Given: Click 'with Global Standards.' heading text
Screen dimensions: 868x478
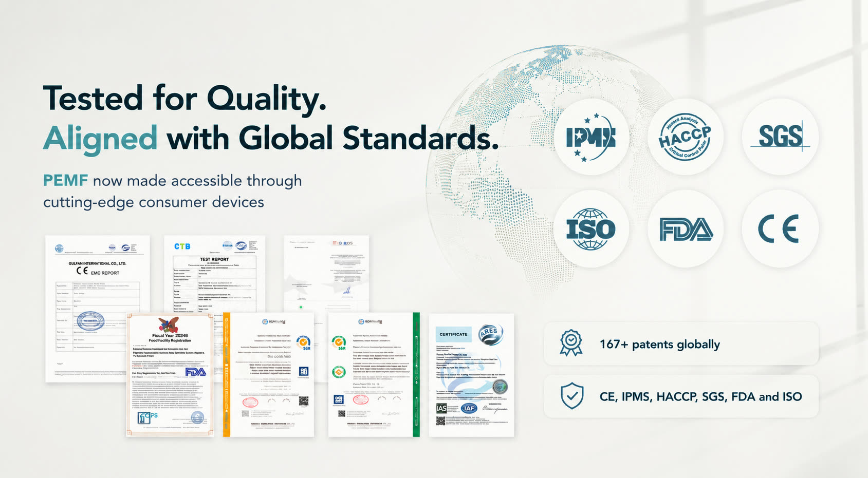Looking at the screenshot, I should point(333,139).
